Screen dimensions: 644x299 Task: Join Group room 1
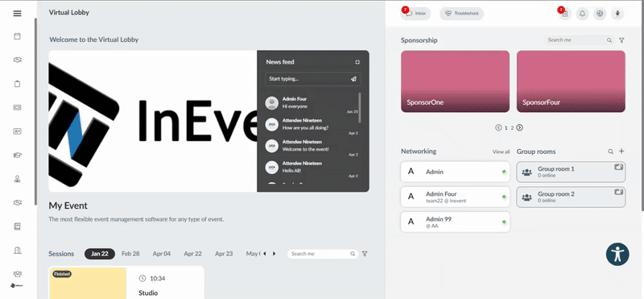(x=571, y=172)
